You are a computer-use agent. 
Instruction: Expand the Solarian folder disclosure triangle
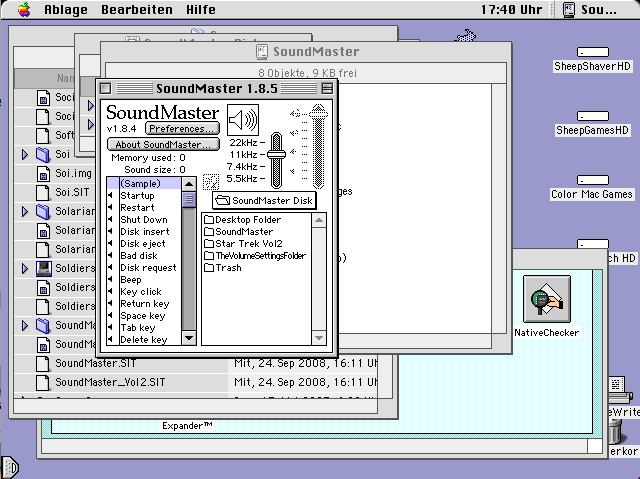click(x=25, y=211)
